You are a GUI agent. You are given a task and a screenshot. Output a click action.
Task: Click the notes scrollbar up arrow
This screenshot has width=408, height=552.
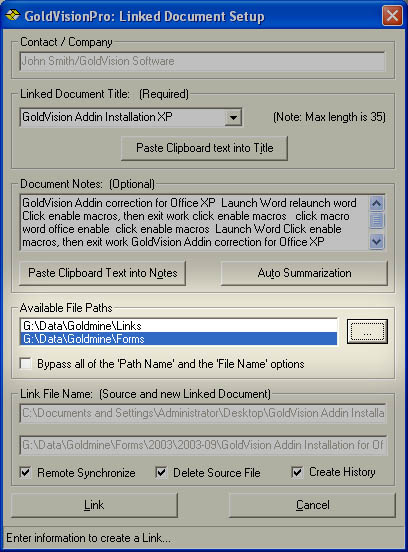[x=376, y=203]
